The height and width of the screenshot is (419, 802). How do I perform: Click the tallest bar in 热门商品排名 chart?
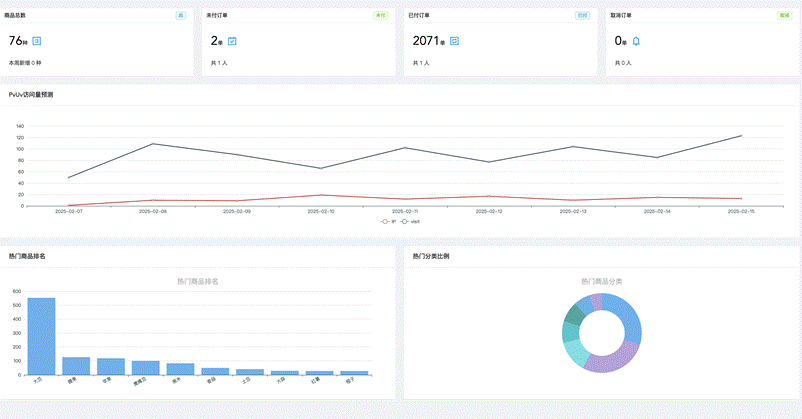(x=41, y=336)
